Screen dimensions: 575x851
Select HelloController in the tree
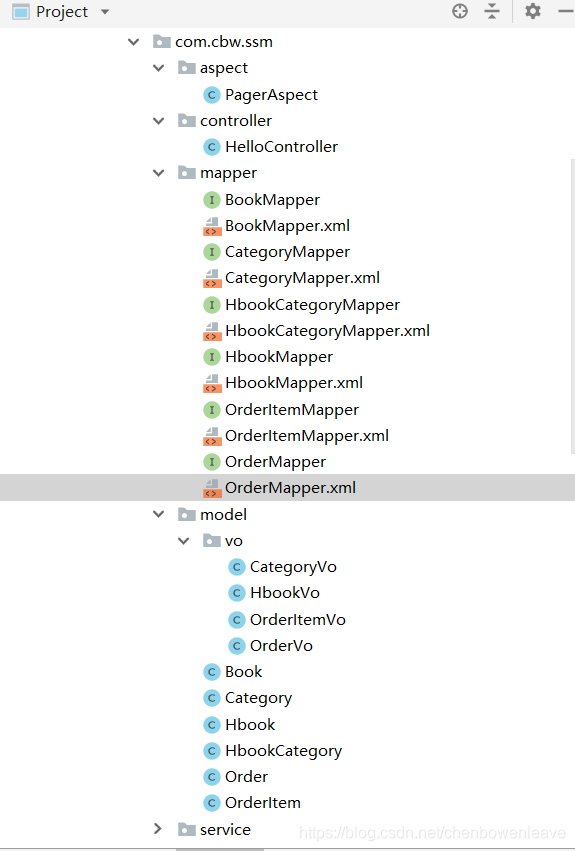pyautogui.click(x=281, y=147)
